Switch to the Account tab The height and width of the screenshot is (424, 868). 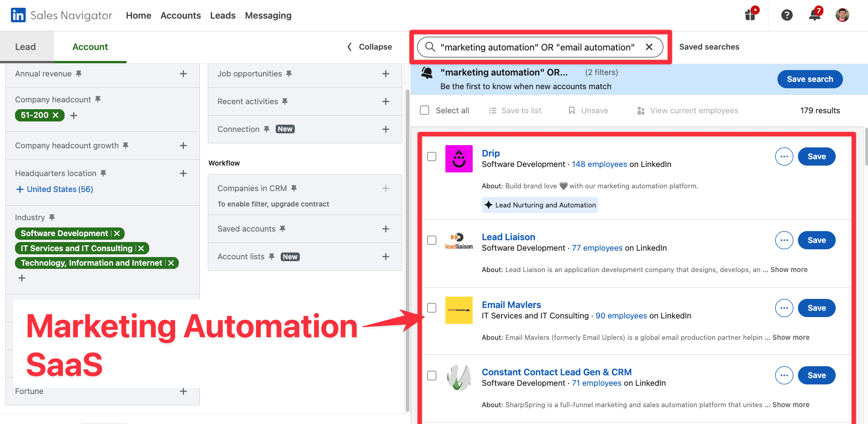[x=90, y=47]
